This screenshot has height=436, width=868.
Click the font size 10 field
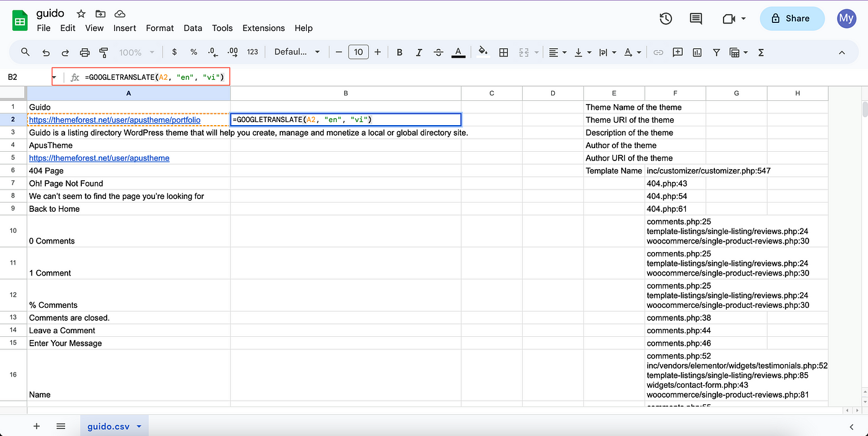point(358,52)
